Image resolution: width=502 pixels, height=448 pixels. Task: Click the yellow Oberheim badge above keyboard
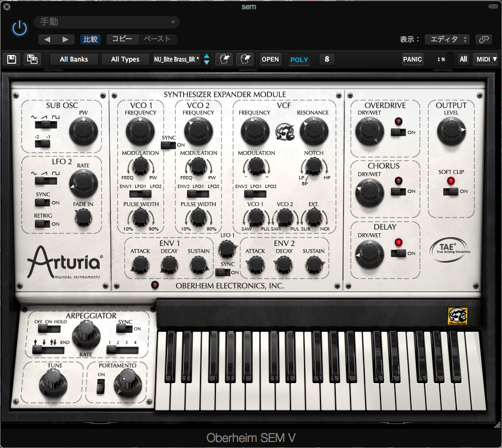pos(457,316)
